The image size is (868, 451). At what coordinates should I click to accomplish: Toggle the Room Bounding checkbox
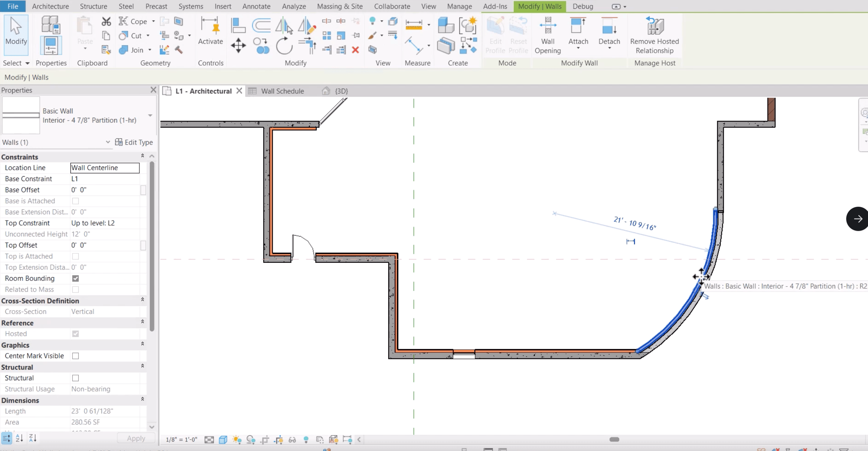click(x=76, y=278)
